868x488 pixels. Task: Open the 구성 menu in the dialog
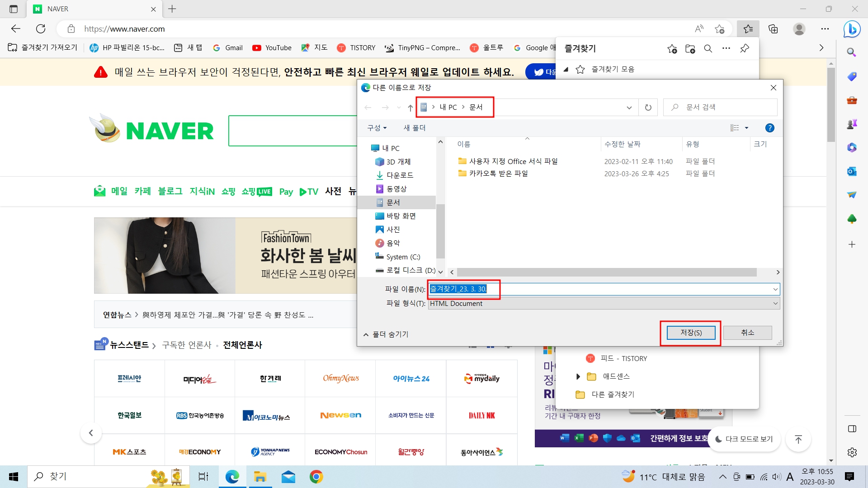[377, 128]
